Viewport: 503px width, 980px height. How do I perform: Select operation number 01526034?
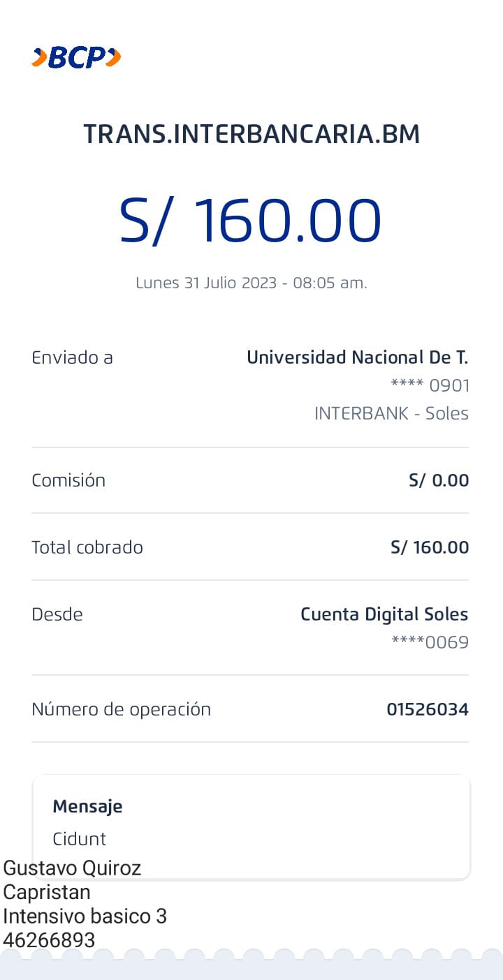pyautogui.click(x=428, y=709)
